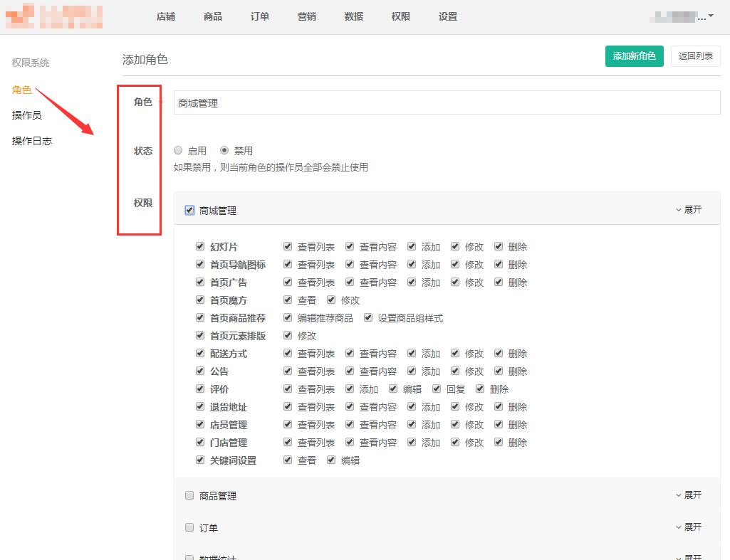Select the 启用 status radio button

[178, 151]
